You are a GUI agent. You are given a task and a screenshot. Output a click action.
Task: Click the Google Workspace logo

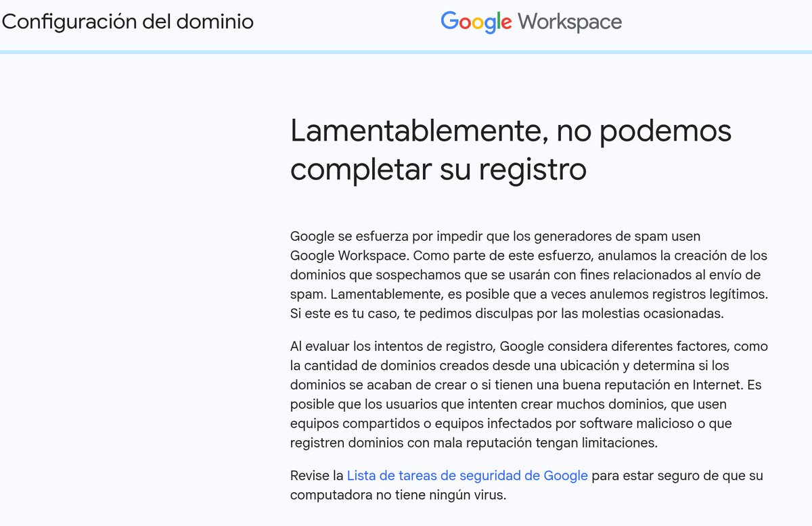coord(531,22)
